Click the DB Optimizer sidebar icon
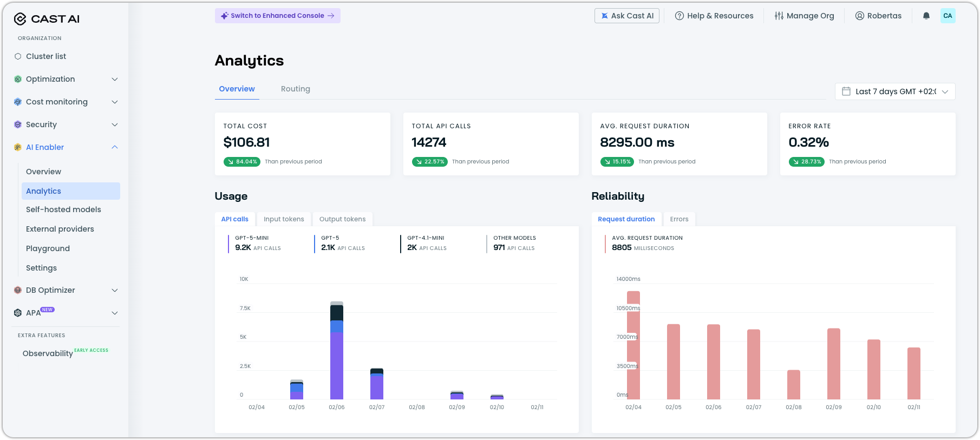This screenshot has height=440, width=980. (18, 290)
